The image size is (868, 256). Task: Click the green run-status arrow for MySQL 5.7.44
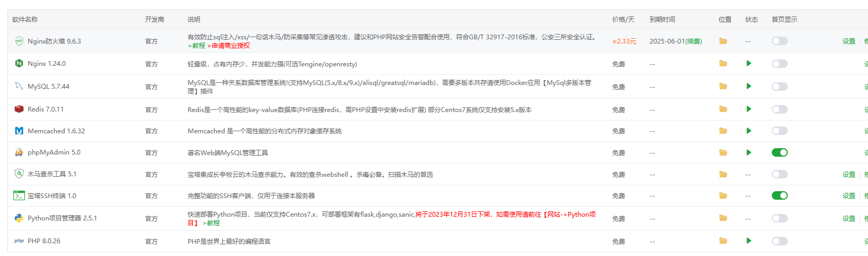coord(749,86)
